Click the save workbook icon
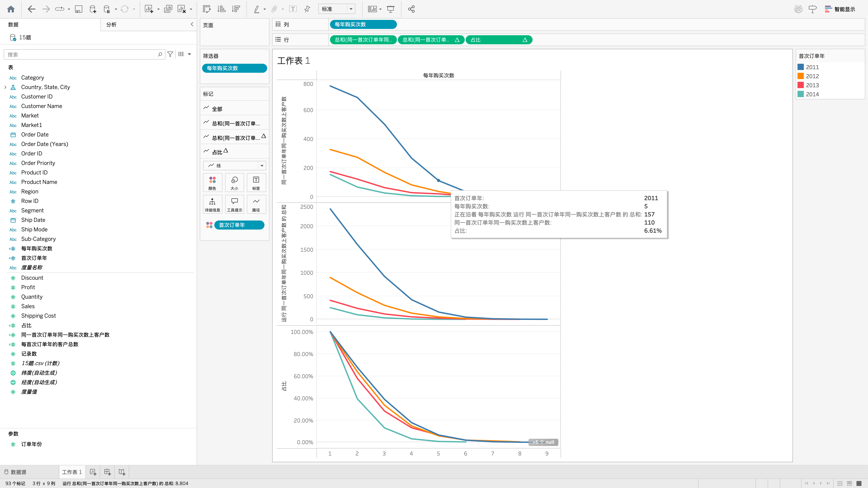Image resolution: width=868 pixels, height=488 pixels. (x=78, y=9)
